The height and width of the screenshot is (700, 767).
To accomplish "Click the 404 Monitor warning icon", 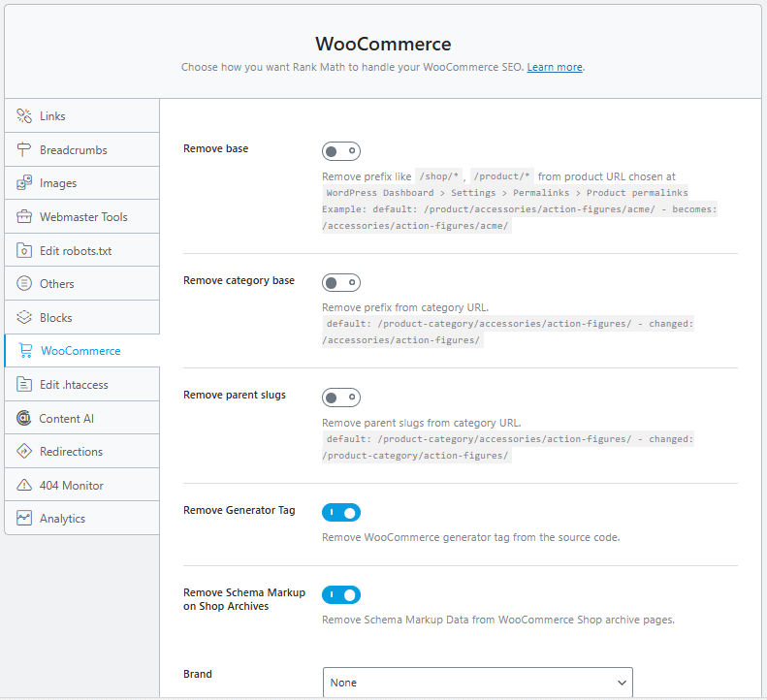I will pos(24,486).
